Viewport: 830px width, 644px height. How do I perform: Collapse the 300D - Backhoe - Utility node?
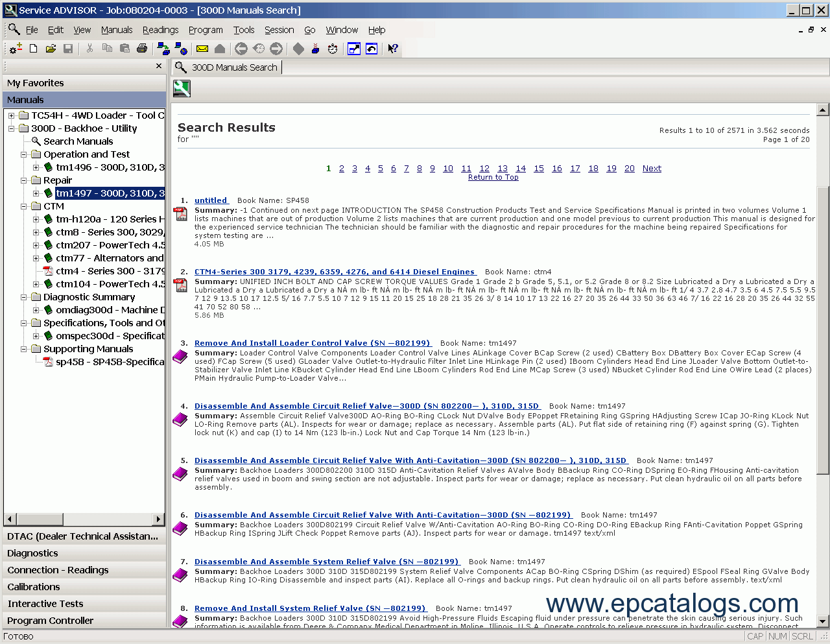point(11,128)
